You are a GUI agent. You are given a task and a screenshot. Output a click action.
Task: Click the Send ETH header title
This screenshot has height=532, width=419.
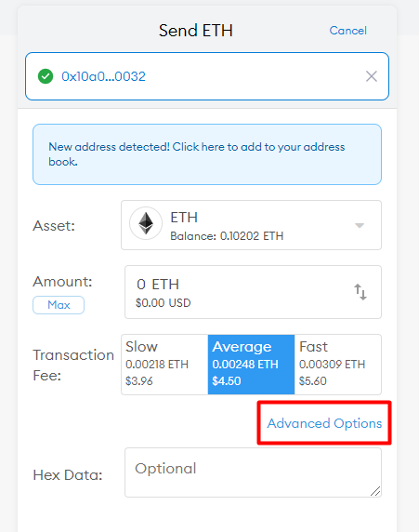[196, 31]
